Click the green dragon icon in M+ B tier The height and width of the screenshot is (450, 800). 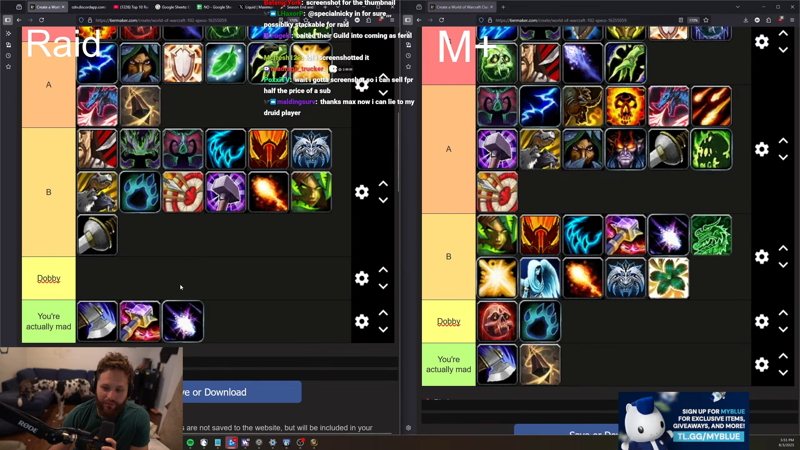pyautogui.click(x=711, y=235)
